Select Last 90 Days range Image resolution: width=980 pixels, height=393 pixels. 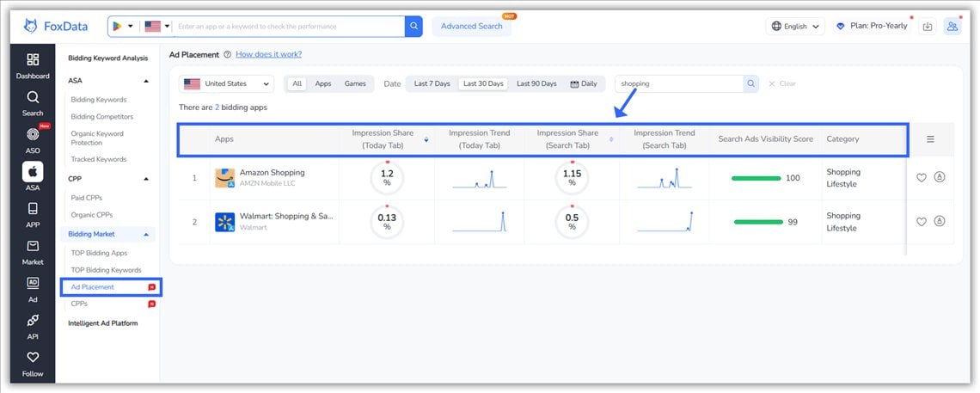pyautogui.click(x=536, y=83)
